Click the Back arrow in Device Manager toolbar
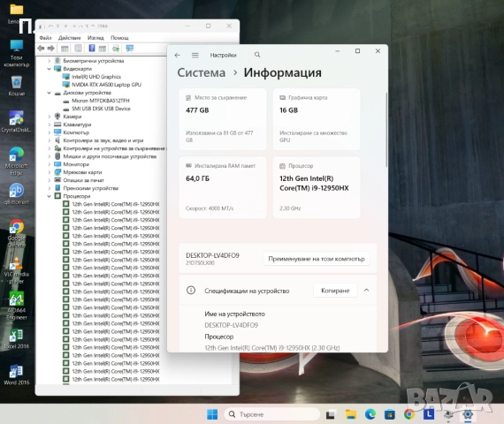Screen dimensions: 504x424 click(41, 49)
